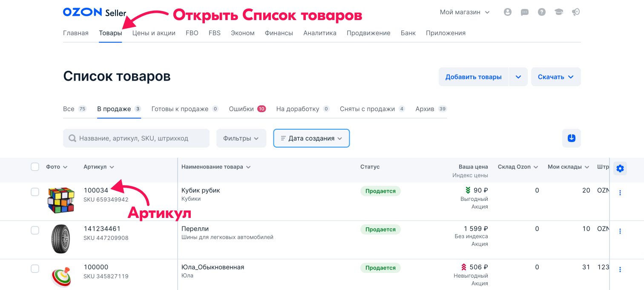Switch to the В продаже tab
This screenshot has height=290, width=644.
pyautogui.click(x=119, y=109)
